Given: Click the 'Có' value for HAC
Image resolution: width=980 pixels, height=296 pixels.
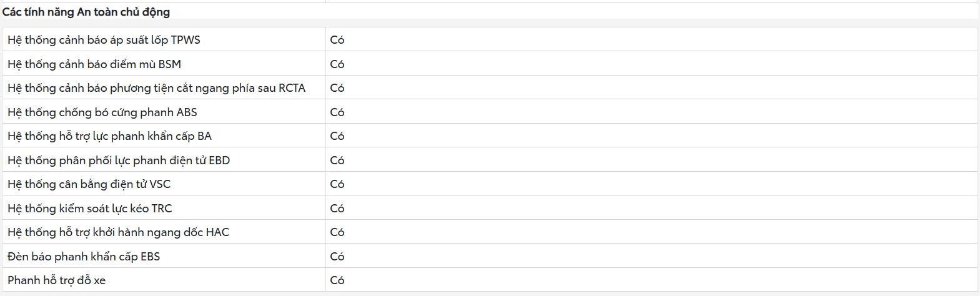Looking at the screenshot, I should click(337, 232).
